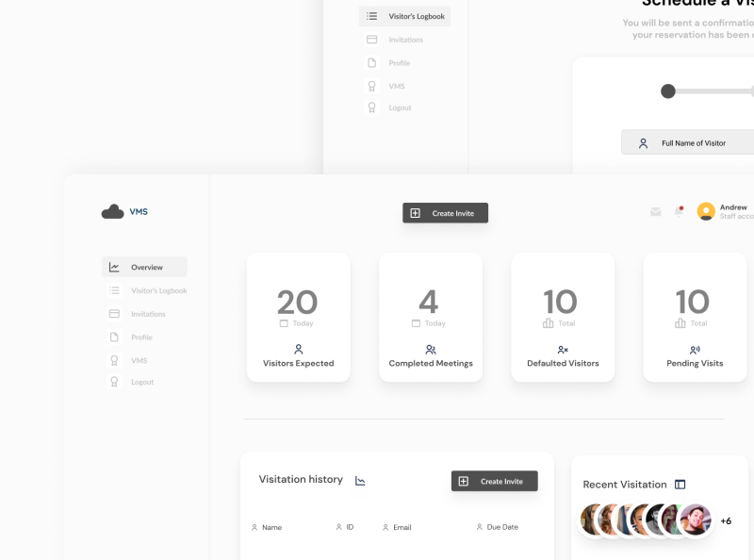This screenshot has height=560, width=754.
Task: Click the person icon in Full Name field
Action: tap(643, 141)
